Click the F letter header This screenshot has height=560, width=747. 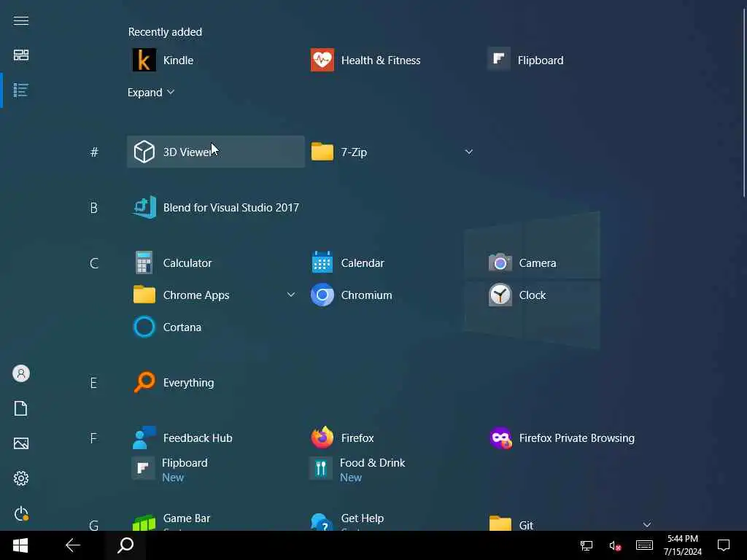coord(93,437)
